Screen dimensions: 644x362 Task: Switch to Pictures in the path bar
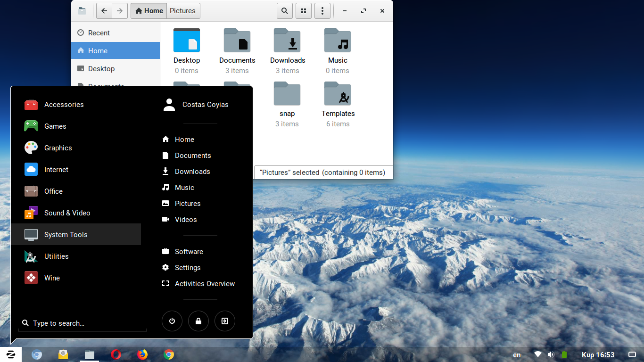tap(183, 10)
